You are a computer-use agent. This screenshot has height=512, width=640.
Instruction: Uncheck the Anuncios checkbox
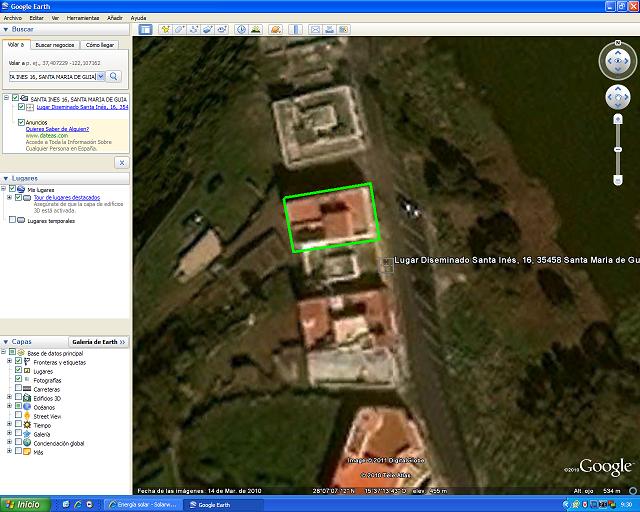click(x=21, y=122)
